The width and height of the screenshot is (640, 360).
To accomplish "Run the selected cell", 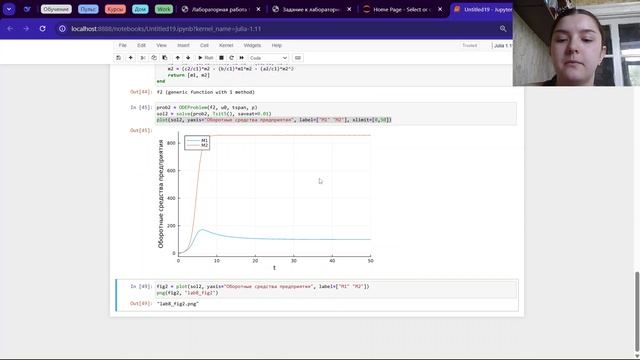I will [x=206, y=58].
